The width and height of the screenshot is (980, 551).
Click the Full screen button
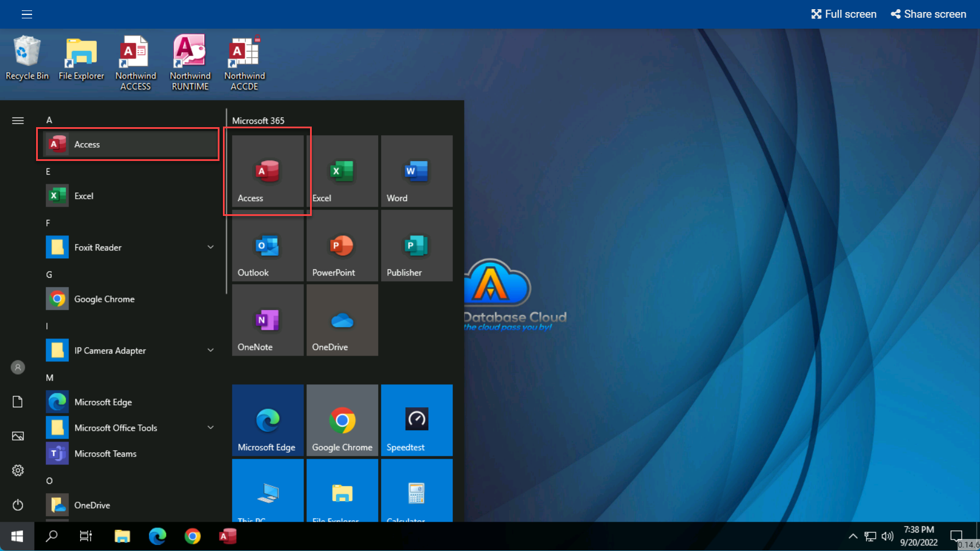pyautogui.click(x=844, y=14)
